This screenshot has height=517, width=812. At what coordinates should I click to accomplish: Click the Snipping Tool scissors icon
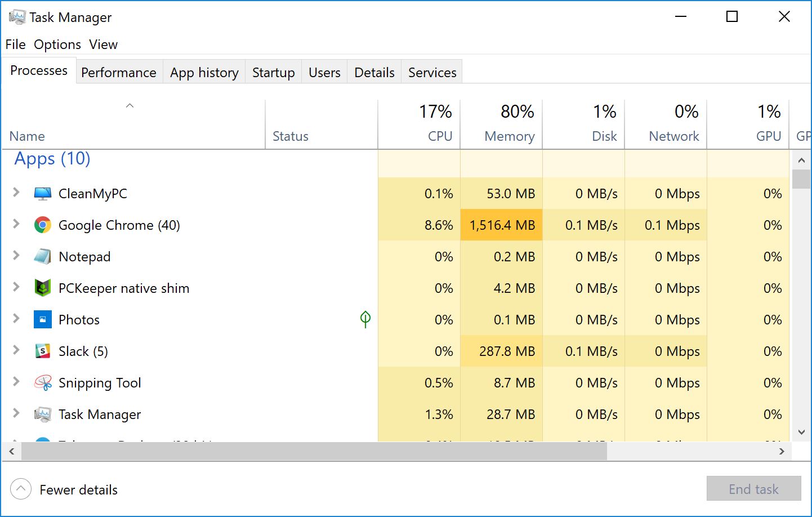(x=43, y=383)
